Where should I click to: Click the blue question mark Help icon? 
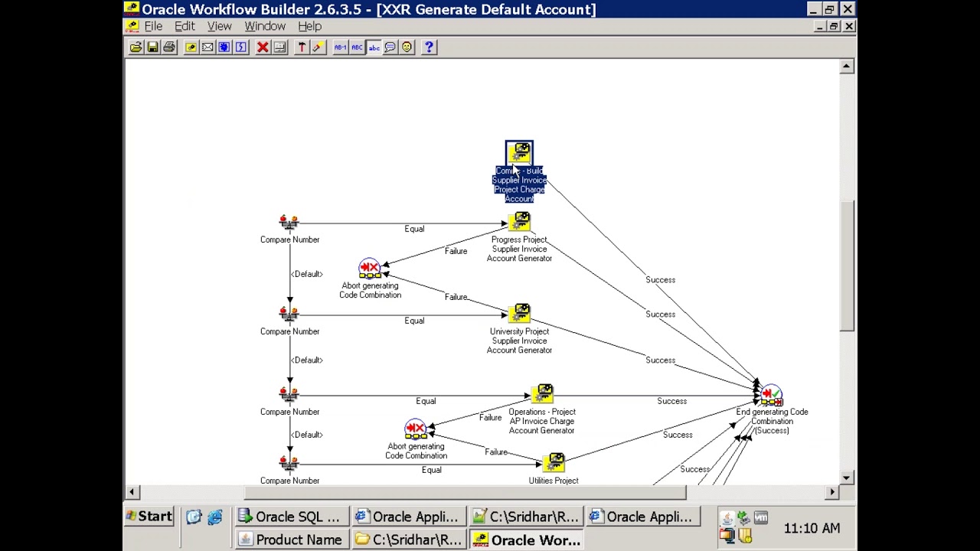tap(429, 47)
